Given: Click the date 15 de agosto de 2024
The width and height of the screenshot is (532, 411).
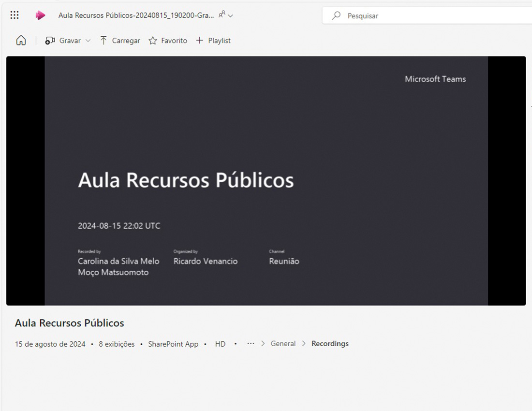Looking at the screenshot, I should tap(50, 344).
